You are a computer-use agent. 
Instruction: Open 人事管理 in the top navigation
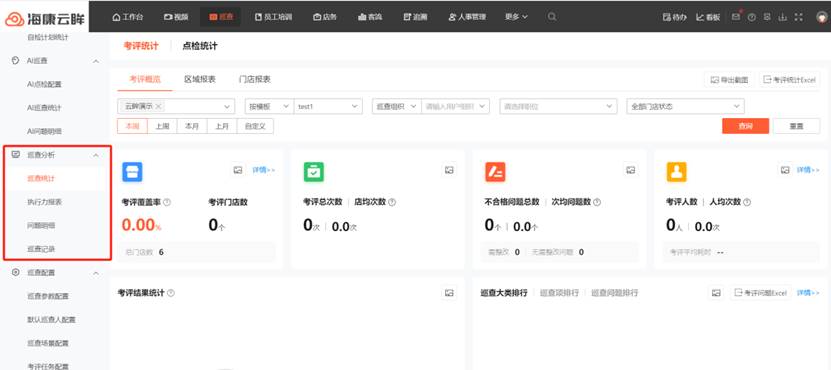coord(467,17)
